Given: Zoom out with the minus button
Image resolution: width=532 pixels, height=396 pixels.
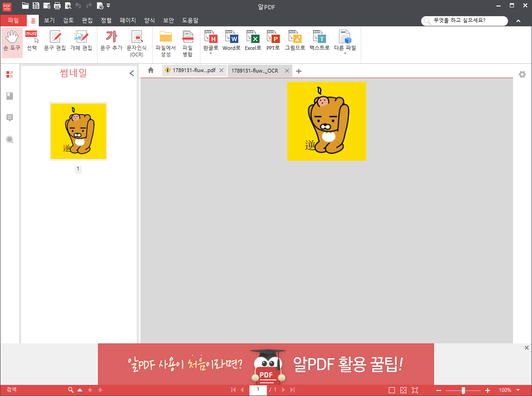Looking at the screenshot, I should 439,390.
